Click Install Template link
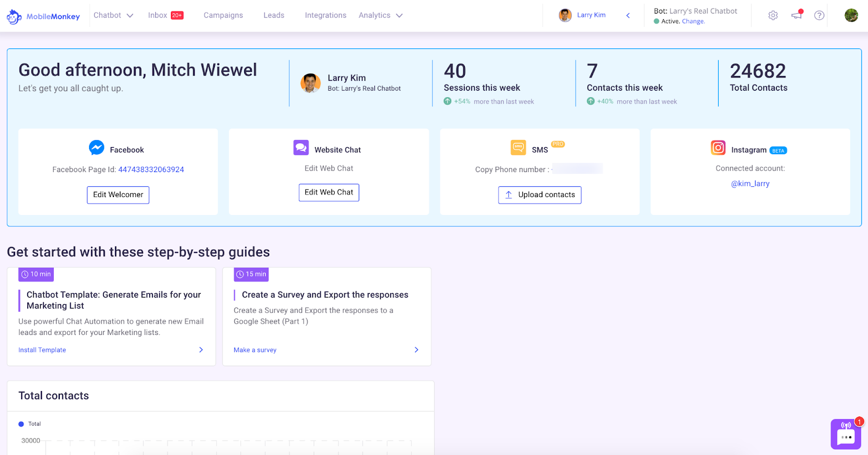Image resolution: width=868 pixels, height=455 pixels. [x=42, y=350]
